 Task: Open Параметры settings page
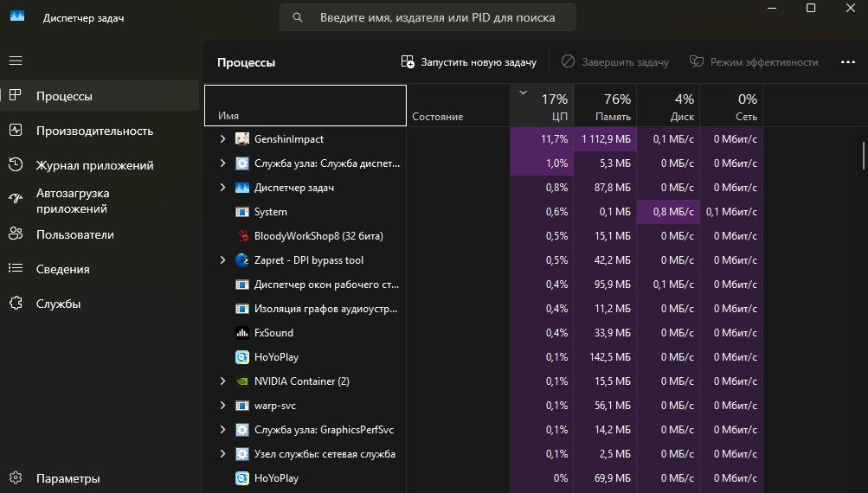coord(100,478)
